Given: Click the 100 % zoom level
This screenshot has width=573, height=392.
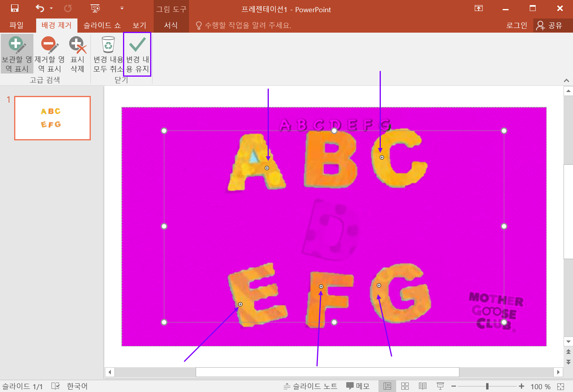Looking at the screenshot, I should (540, 386).
